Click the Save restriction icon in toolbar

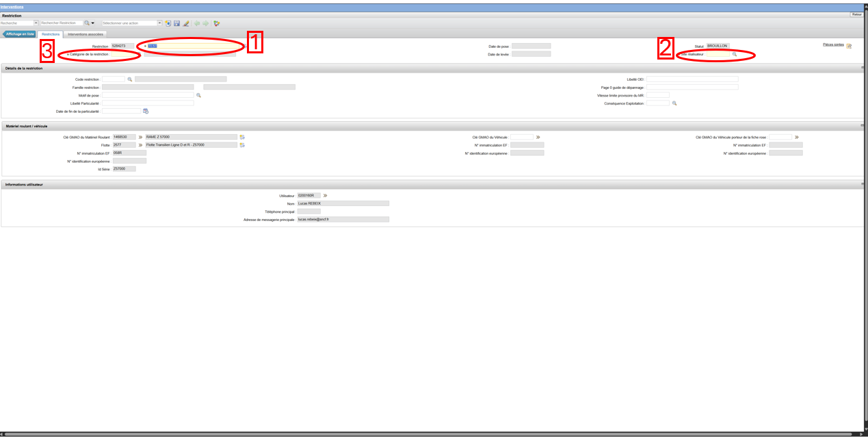(176, 23)
